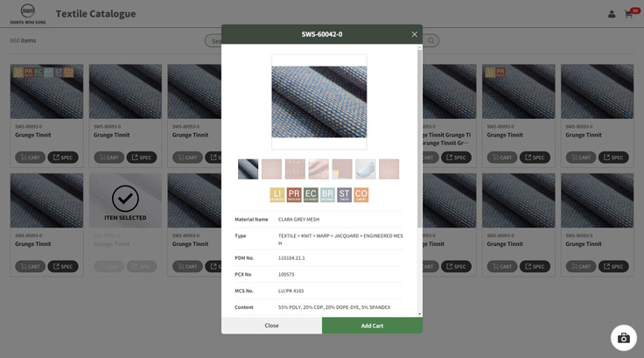Viewport: 644px width, 358px height.
Task: Click the orange CO comfort badge
Action: tap(360, 194)
